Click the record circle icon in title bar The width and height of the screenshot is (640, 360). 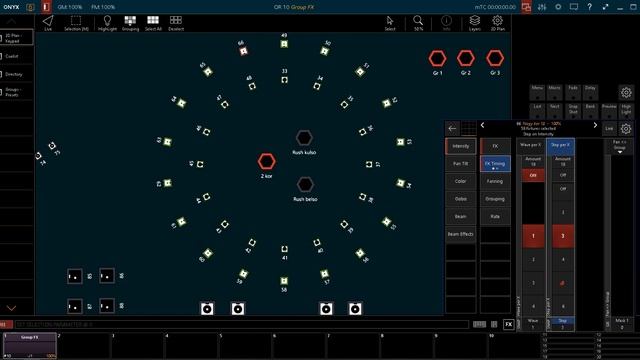coord(558,7)
